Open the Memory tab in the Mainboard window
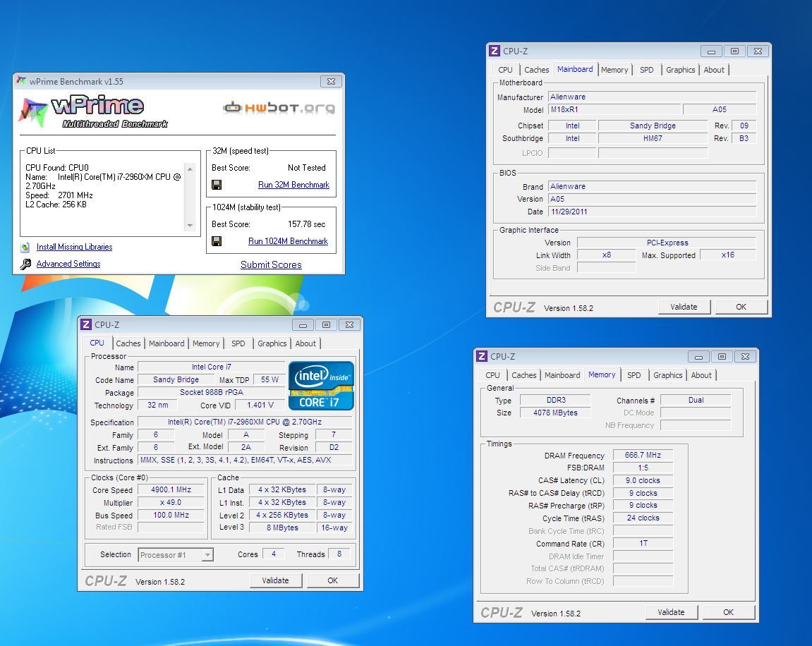 click(x=614, y=70)
